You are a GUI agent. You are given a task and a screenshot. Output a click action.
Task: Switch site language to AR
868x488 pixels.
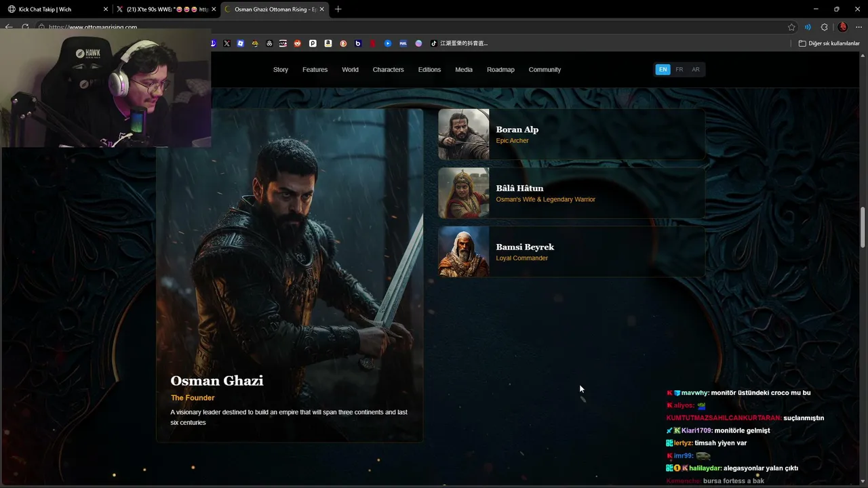696,70
